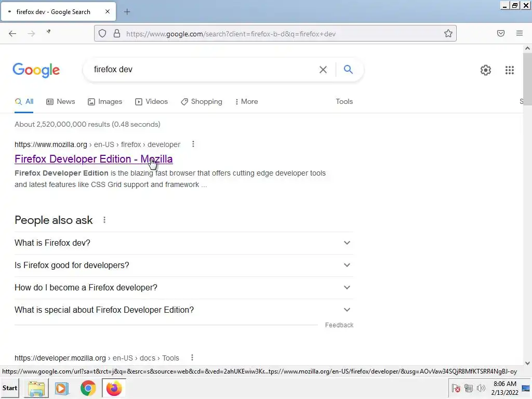Click the taskbar clock showing 8:06 AM

click(x=505, y=388)
